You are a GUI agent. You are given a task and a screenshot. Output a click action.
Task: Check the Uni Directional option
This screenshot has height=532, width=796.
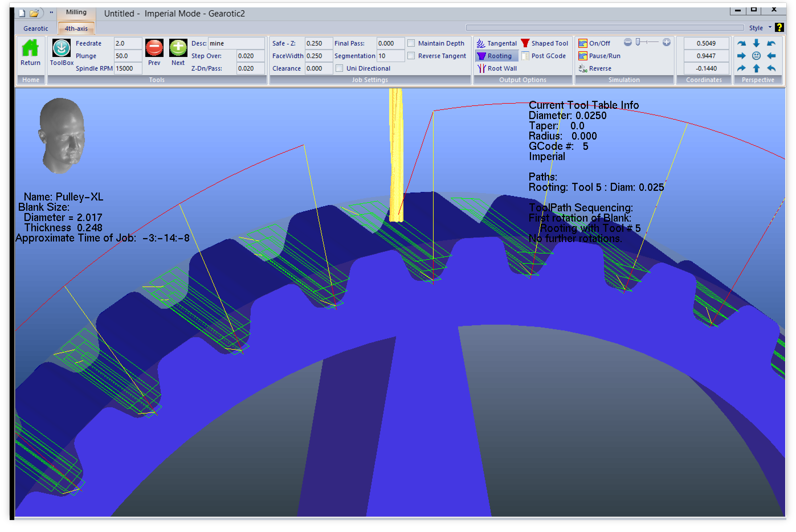(339, 69)
